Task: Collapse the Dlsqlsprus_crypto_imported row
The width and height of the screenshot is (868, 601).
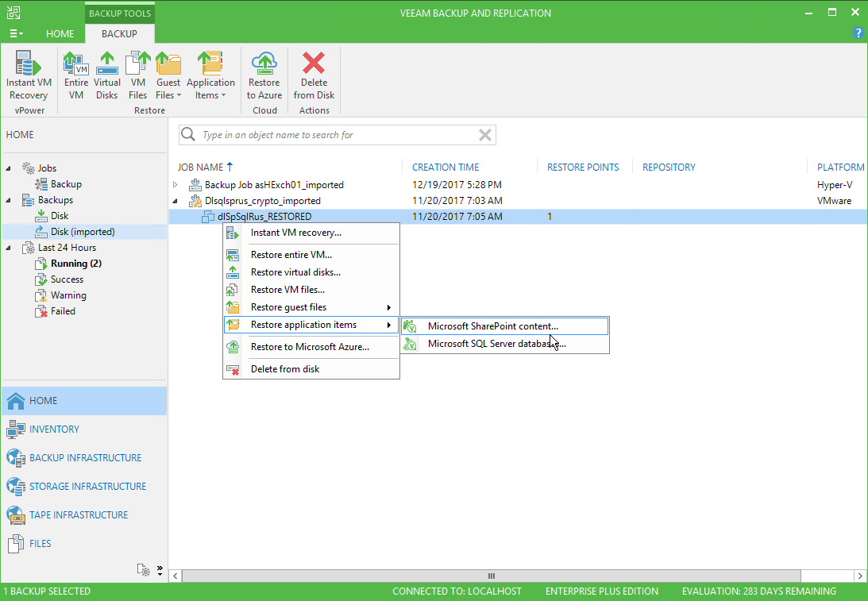Action: click(175, 201)
